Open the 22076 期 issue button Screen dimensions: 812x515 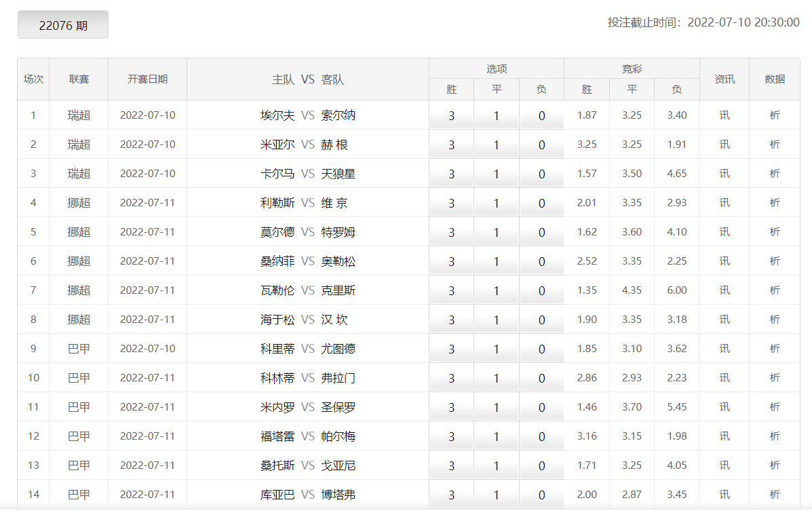pyautogui.click(x=63, y=25)
